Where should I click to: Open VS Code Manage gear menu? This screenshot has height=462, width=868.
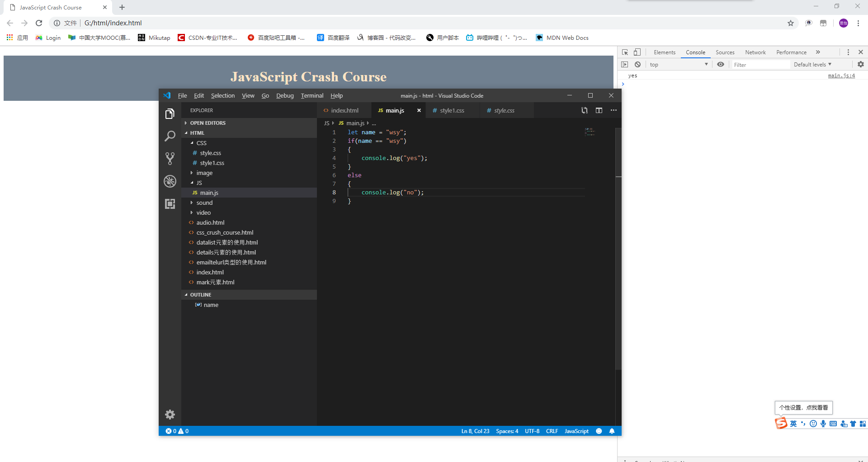170,415
